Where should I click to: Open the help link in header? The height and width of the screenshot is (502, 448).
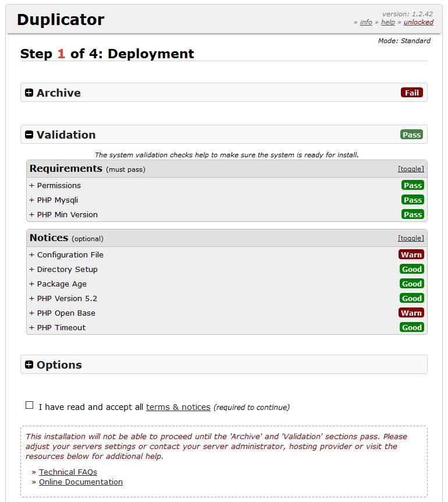tap(387, 22)
